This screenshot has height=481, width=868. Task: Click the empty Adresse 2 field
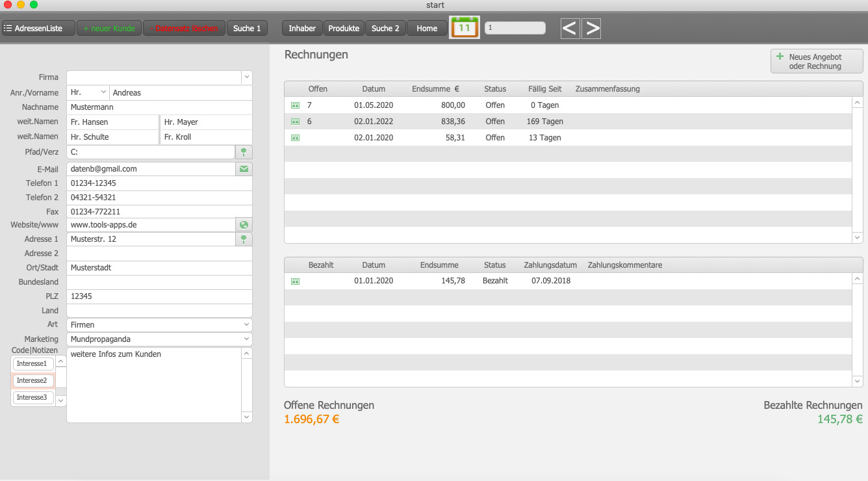(x=159, y=253)
